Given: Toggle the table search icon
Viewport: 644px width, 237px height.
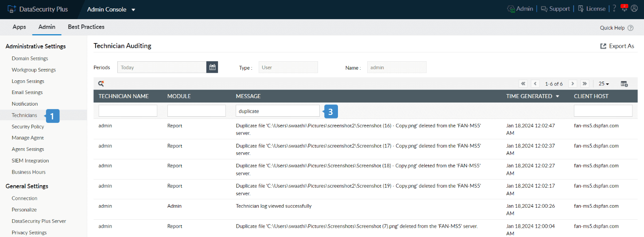Looking at the screenshot, I should click(101, 83).
